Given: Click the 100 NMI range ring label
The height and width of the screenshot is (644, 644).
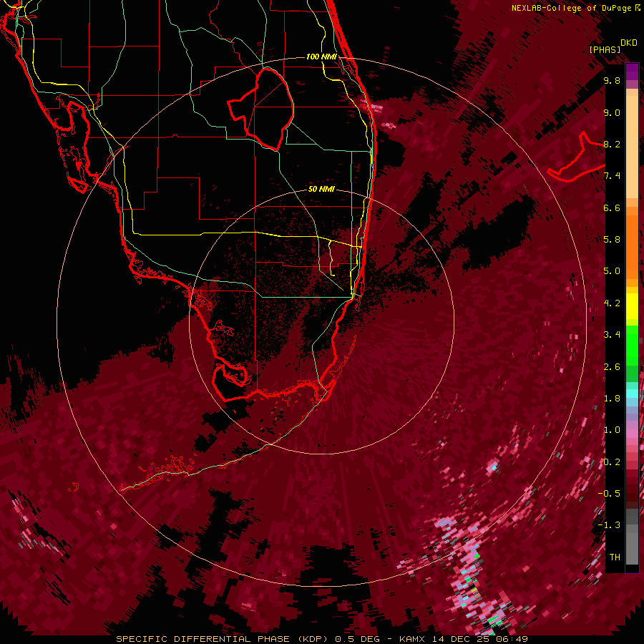Looking at the screenshot, I should pyautogui.click(x=321, y=57).
